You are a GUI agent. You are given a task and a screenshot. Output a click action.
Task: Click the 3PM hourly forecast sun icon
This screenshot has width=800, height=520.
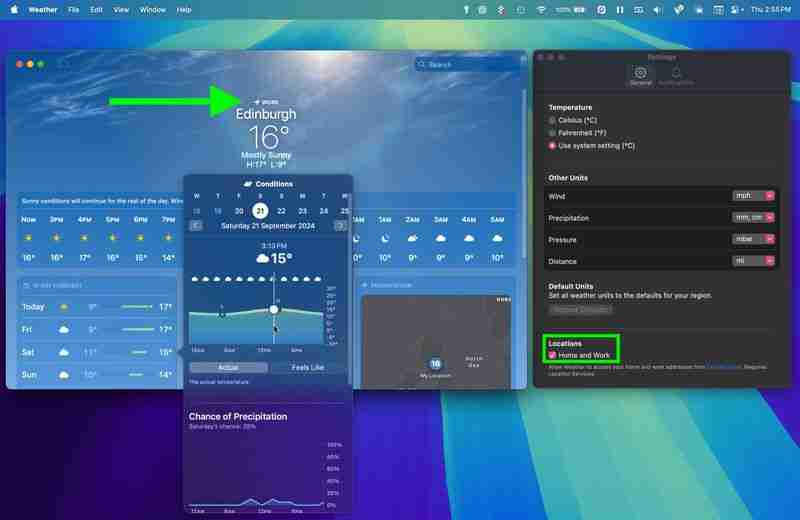click(x=57, y=238)
